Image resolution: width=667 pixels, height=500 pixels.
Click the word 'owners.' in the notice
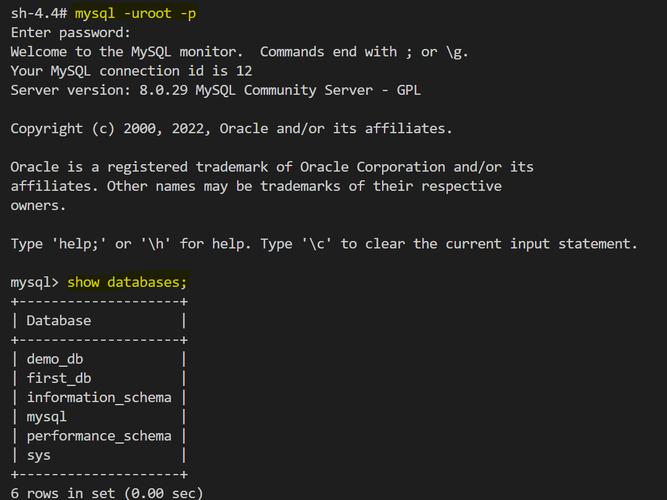pos(38,206)
